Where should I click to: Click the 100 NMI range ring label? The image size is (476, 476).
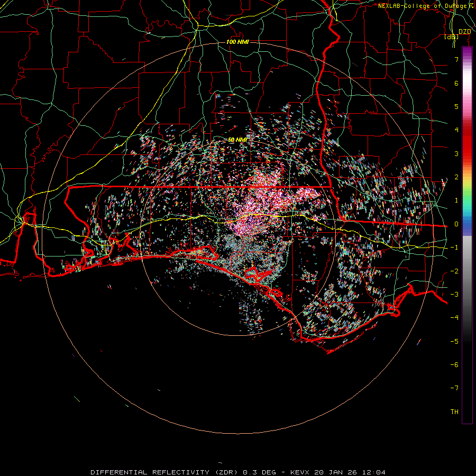coord(237,42)
